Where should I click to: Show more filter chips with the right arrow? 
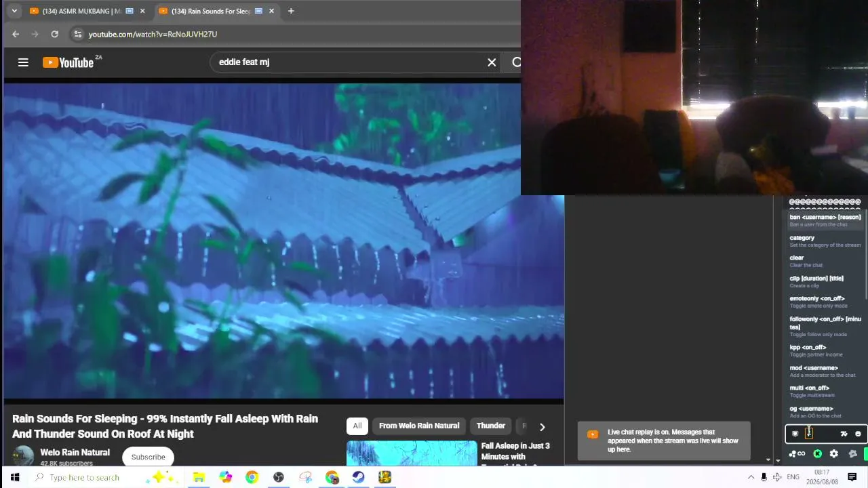click(x=542, y=426)
